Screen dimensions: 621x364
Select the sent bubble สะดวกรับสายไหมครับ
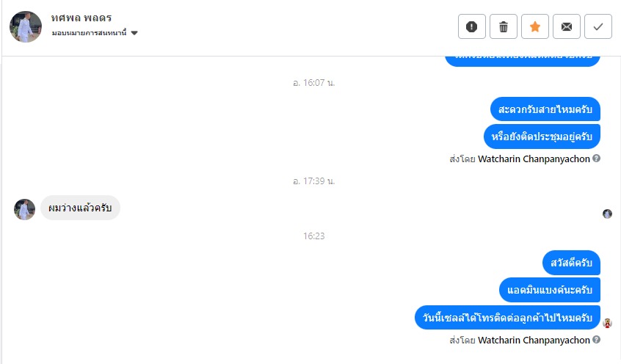pyautogui.click(x=545, y=109)
